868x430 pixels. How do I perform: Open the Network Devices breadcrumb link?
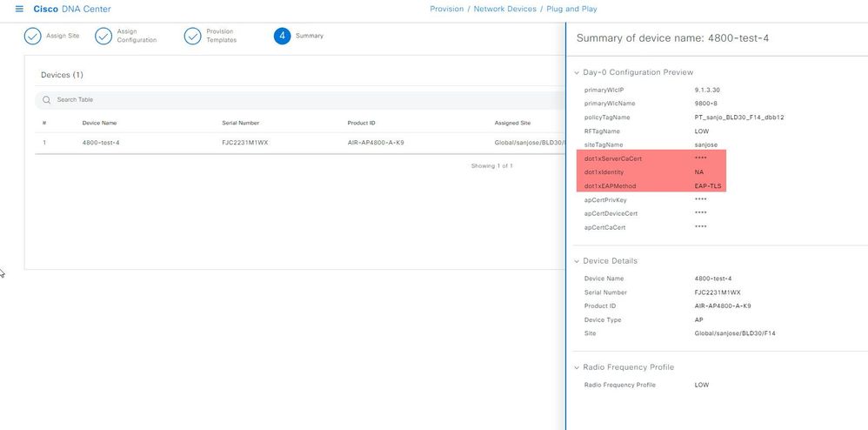tap(504, 9)
